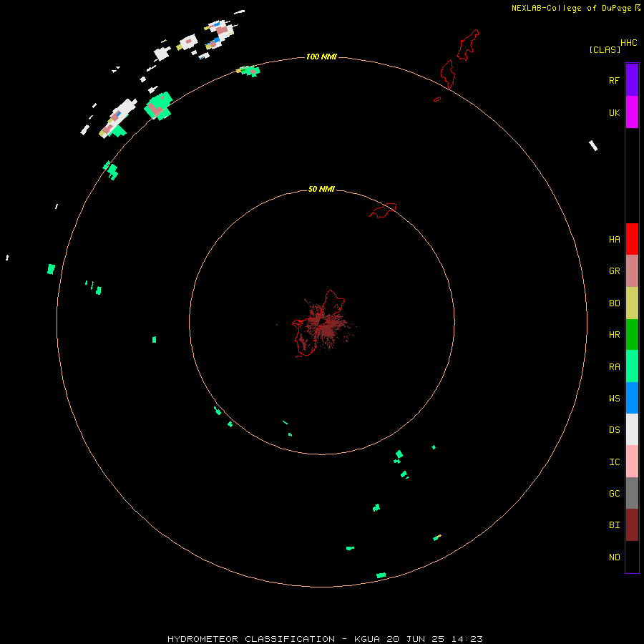The height and width of the screenshot is (644, 644).
Task: Click the HR legend label
Action: coord(614,335)
